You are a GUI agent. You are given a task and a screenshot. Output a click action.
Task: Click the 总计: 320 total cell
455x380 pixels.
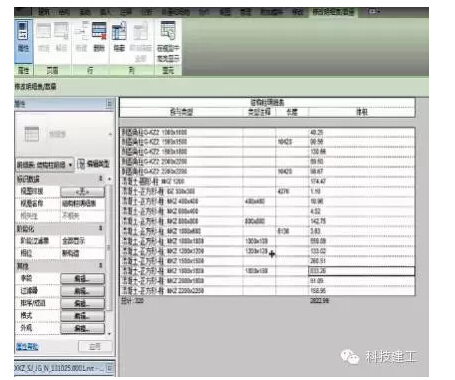(x=132, y=301)
